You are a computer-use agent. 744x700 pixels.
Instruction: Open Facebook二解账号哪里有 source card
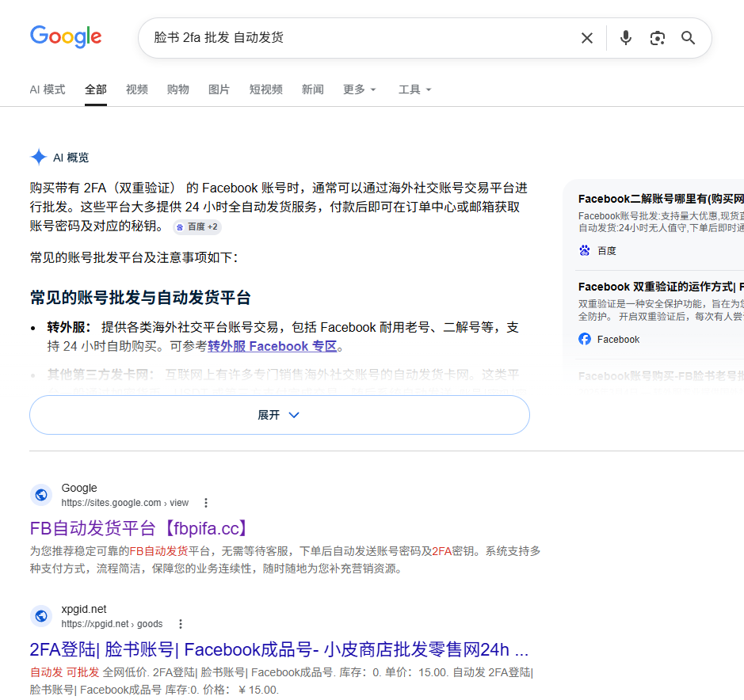click(661, 224)
